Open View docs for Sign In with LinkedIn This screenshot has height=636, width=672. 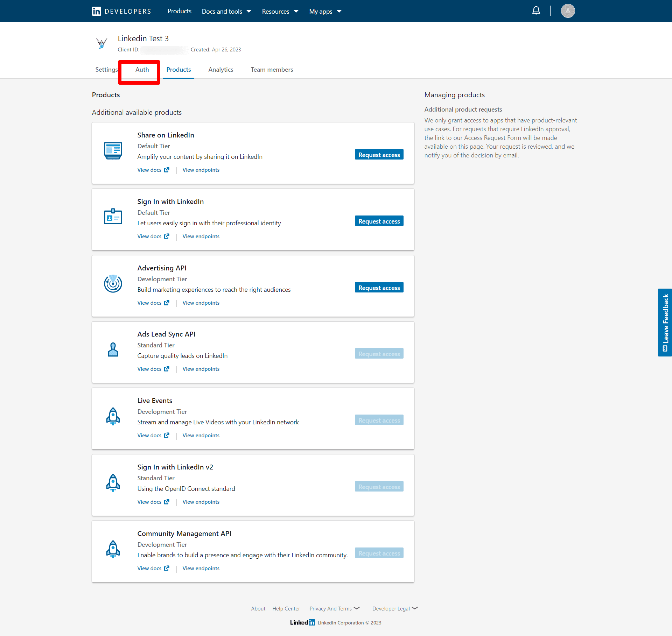tap(153, 236)
